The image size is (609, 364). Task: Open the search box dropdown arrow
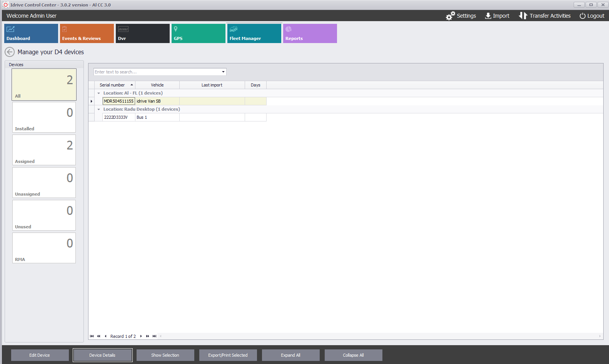pos(223,72)
